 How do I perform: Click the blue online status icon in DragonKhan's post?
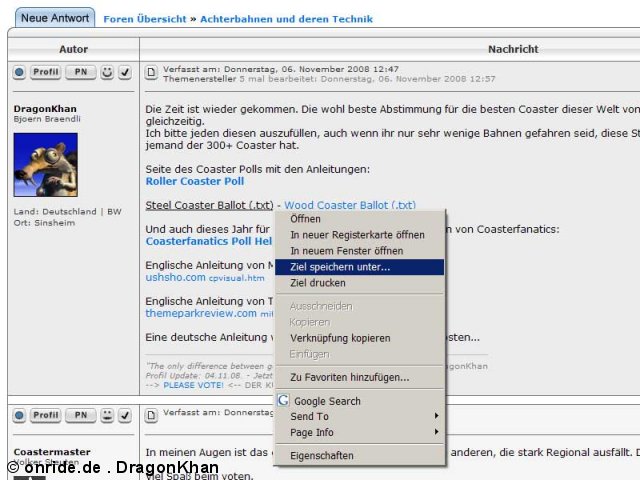pyautogui.click(x=19, y=72)
